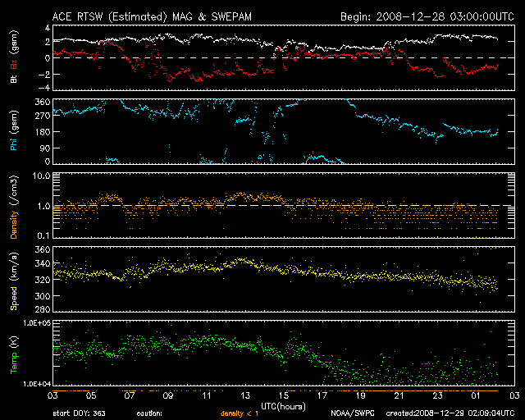Select the red 'Bz' axis label

click(x=14, y=64)
